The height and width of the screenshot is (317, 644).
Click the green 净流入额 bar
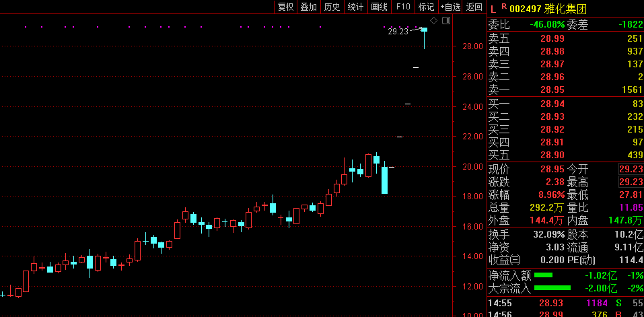543,275
